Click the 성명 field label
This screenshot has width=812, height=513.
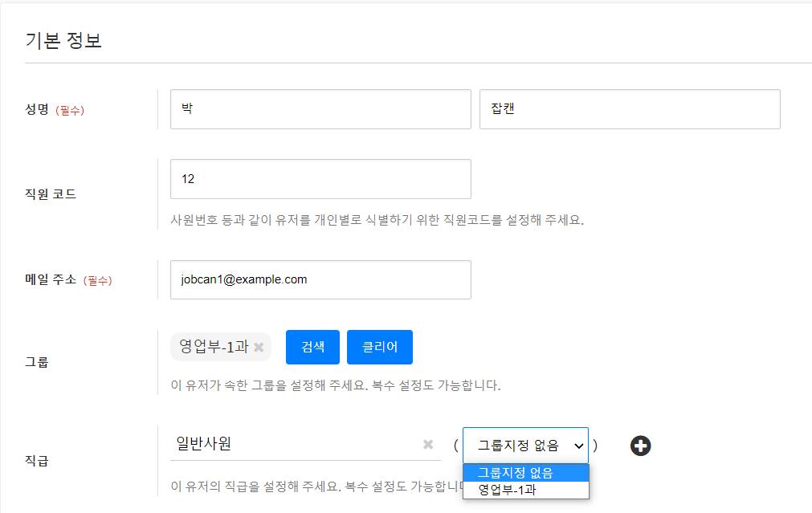(37, 110)
